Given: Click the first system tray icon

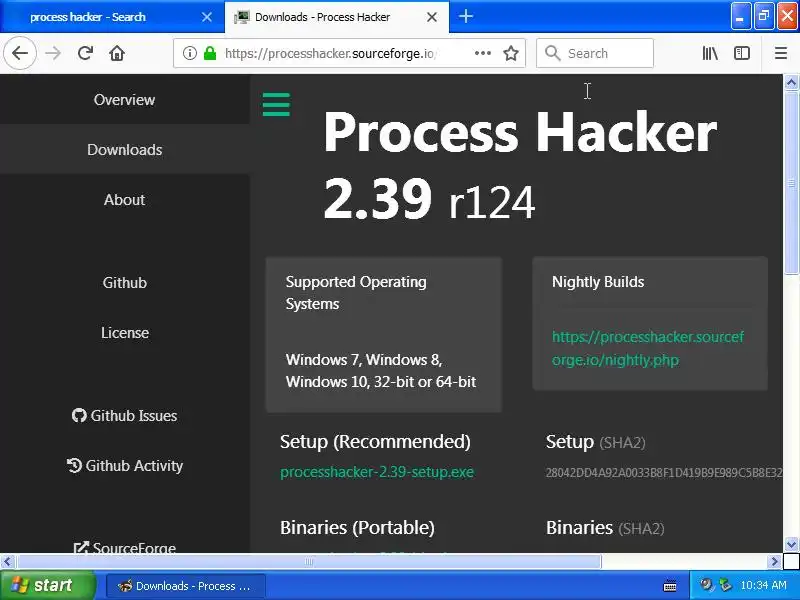Looking at the screenshot, I should 706,585.
